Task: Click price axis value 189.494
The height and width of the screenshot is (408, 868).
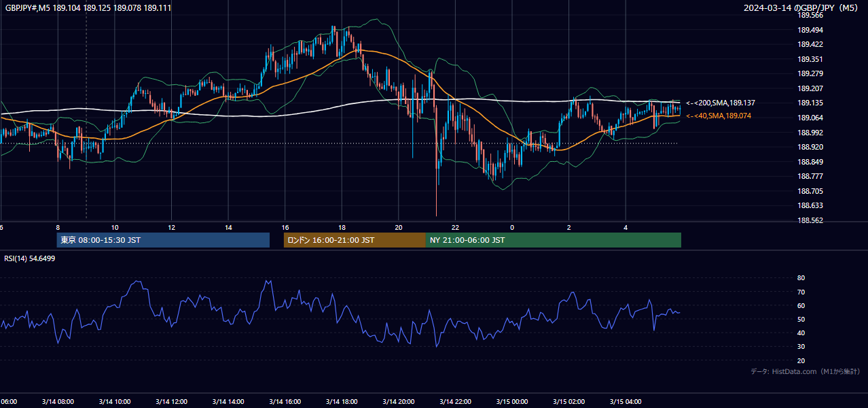Action: tap(810, 30)
